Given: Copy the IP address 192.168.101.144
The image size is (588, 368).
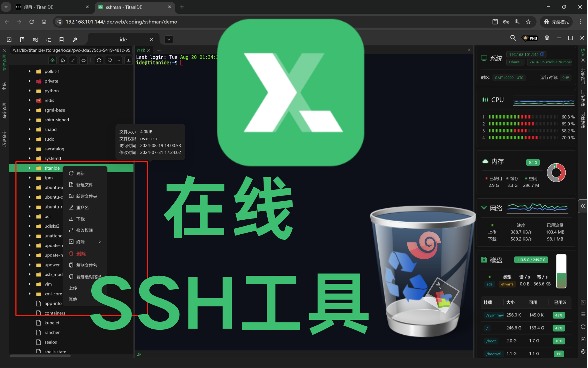Looking at the screenshot, I should click(x=542, y=54).
